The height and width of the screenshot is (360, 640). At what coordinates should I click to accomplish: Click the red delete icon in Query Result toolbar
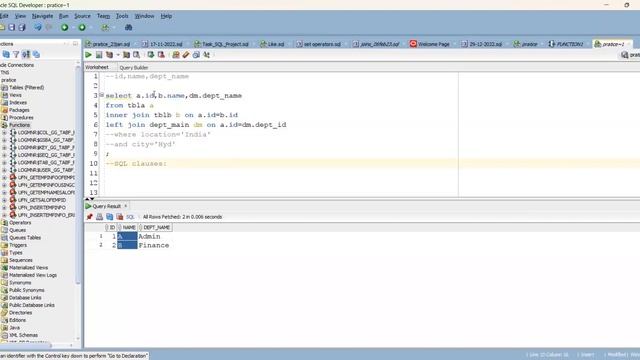click(120, 217)
